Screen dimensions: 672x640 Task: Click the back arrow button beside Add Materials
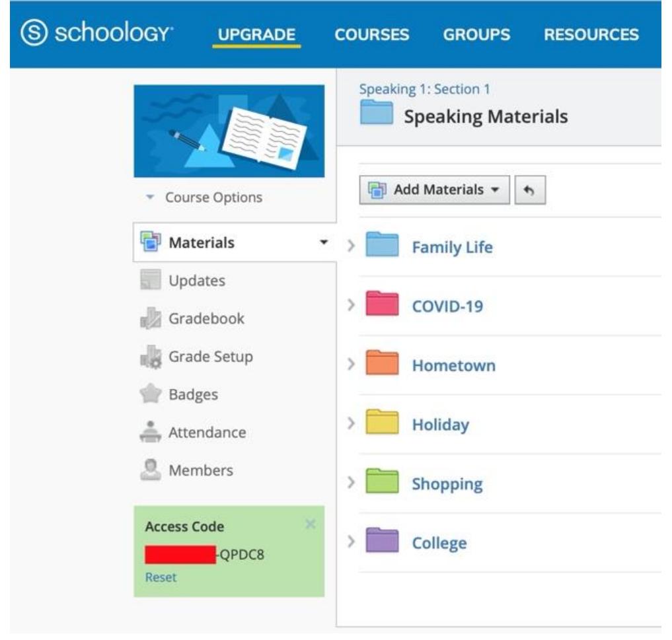point(529,190)
